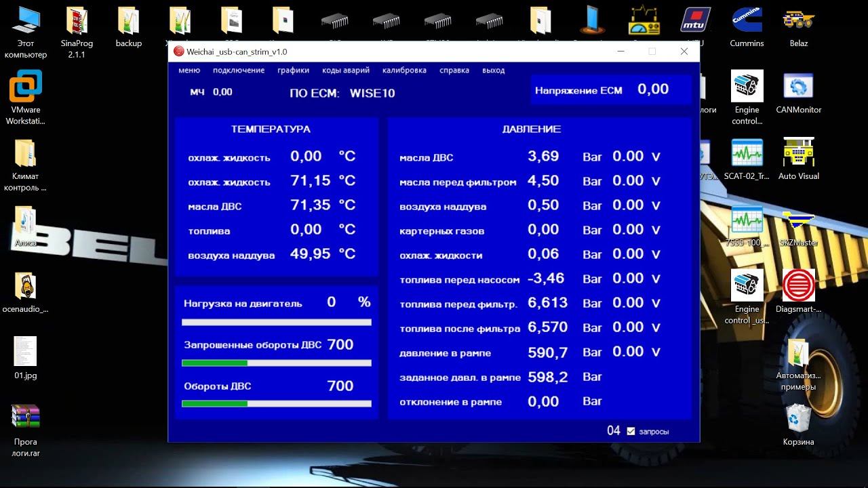
Task: Open the подключение menu
Action: tap(239, 70)
